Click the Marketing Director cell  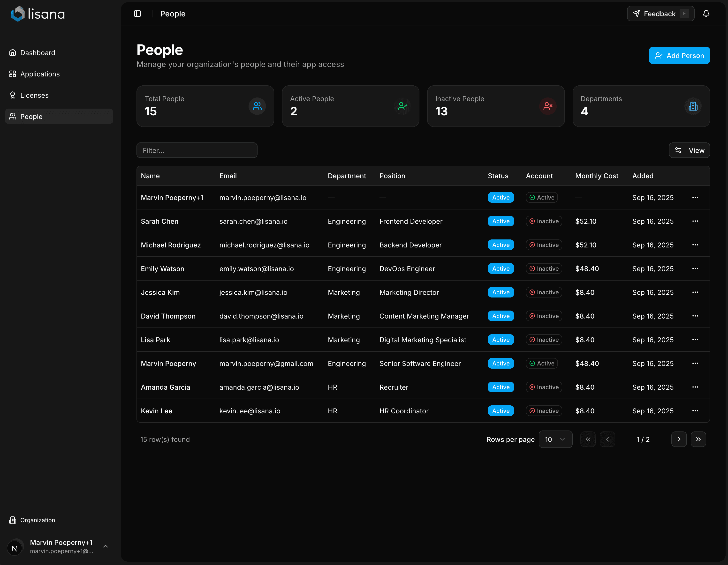[409, 292]
